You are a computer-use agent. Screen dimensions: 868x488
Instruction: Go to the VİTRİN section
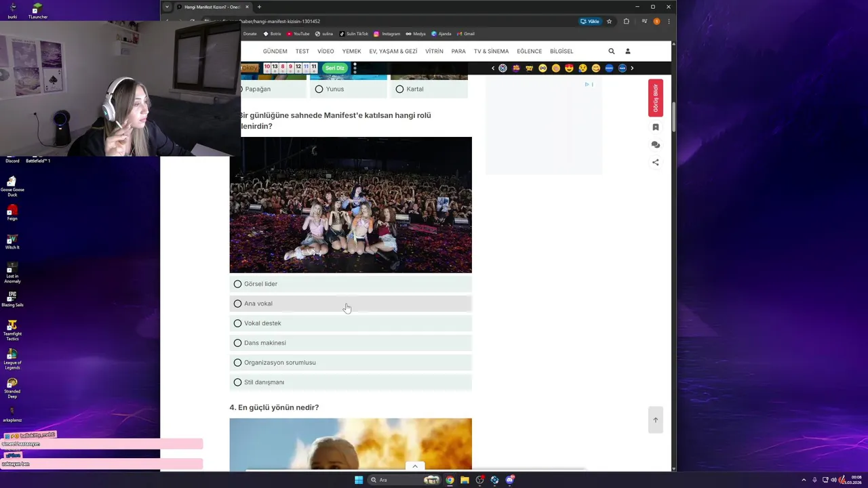(434, 51)
